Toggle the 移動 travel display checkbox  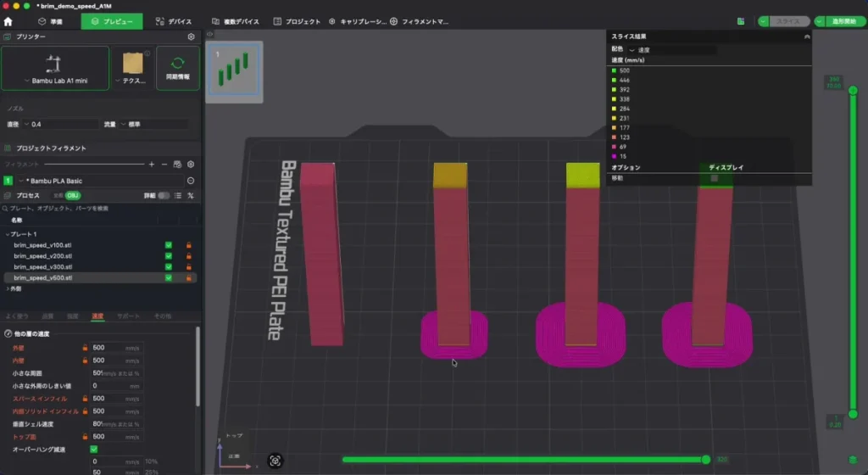point(714,178)
